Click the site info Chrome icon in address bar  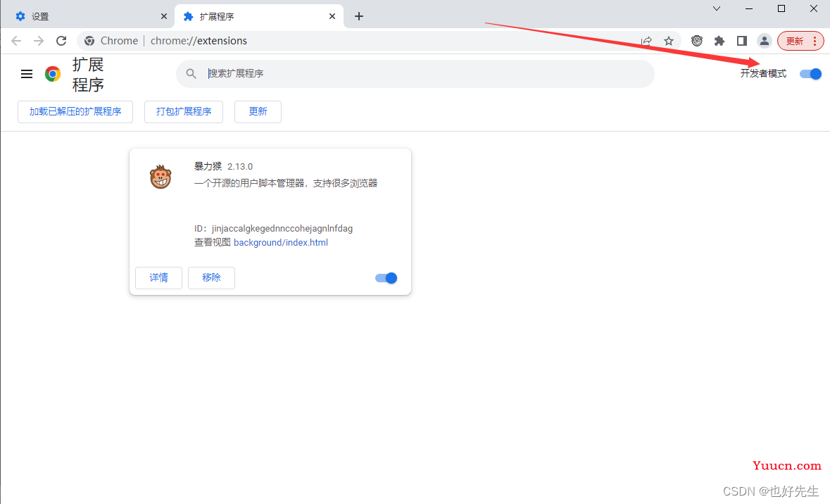coord(89,41)
